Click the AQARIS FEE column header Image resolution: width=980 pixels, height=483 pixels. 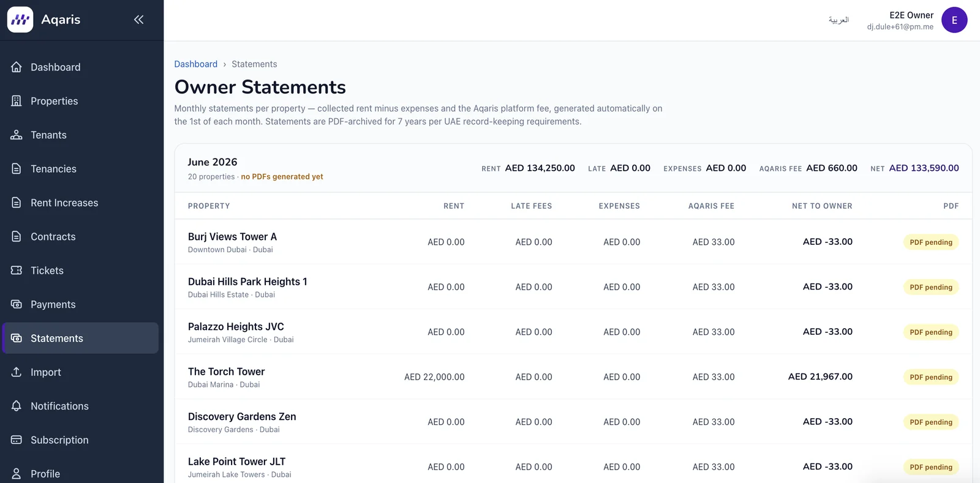click(711, 206)
